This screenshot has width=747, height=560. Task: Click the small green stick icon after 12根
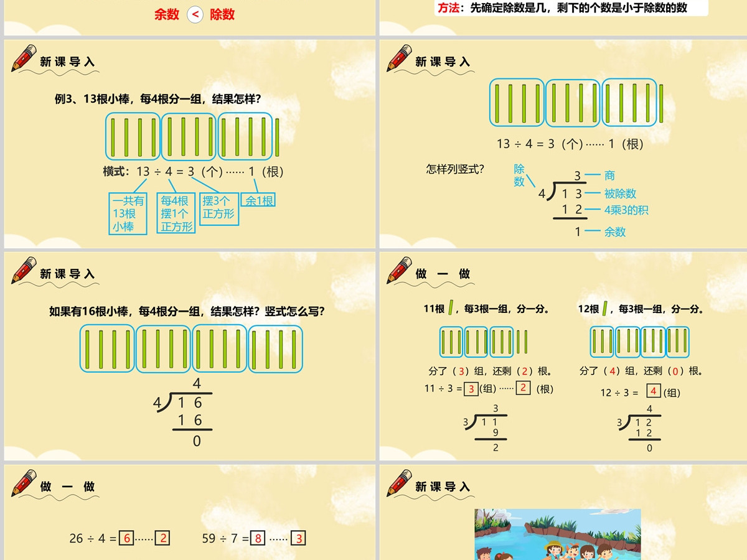pyautogui.click(x=604, y=307)
